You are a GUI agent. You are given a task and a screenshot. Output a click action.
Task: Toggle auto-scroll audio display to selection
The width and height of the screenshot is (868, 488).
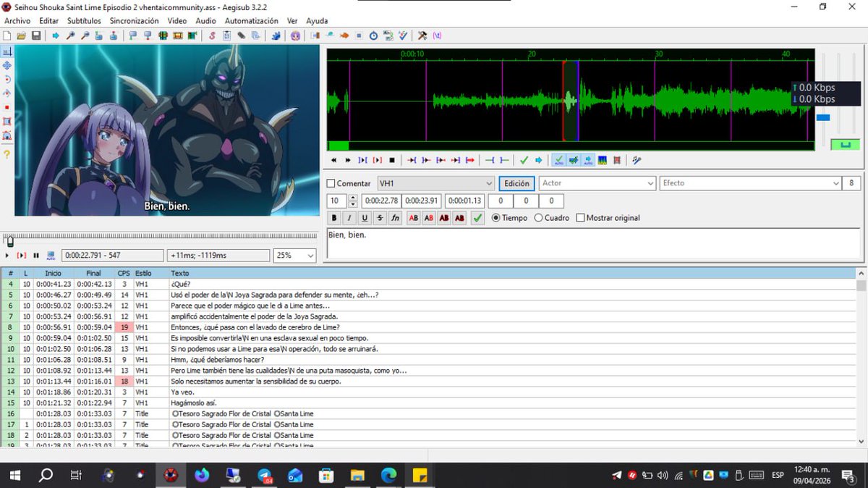click(x=588, y=160)
